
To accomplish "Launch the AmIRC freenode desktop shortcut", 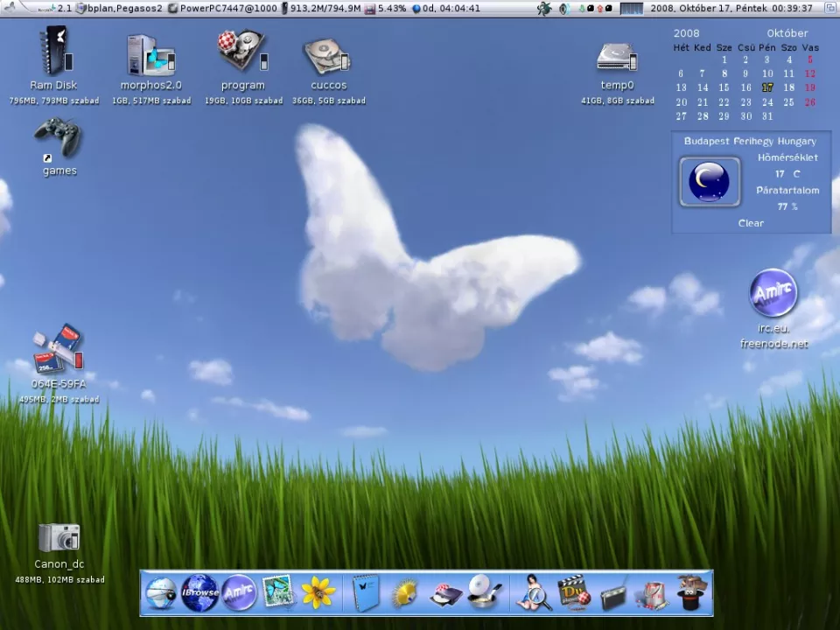I will (x=773, y=293).
